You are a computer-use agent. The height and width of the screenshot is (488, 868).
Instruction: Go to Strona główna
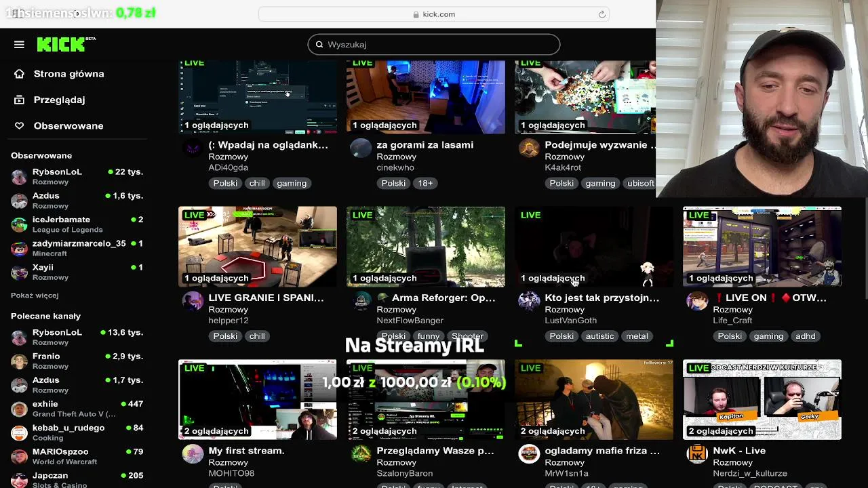[68, 74]
